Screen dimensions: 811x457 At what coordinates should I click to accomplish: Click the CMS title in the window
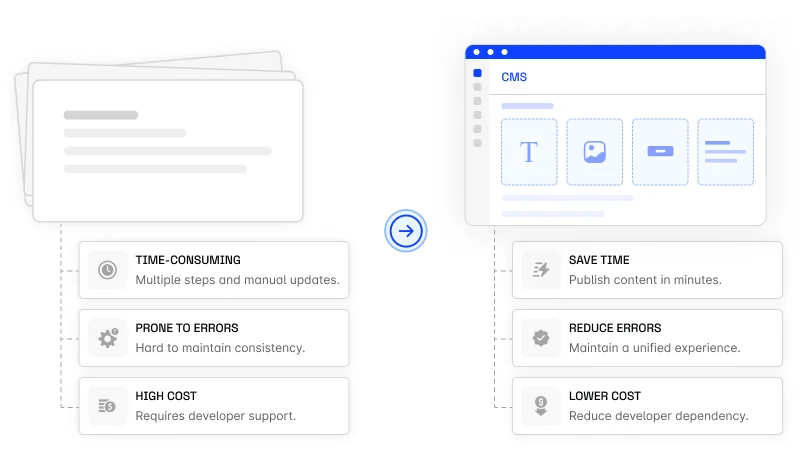[514, 77]
